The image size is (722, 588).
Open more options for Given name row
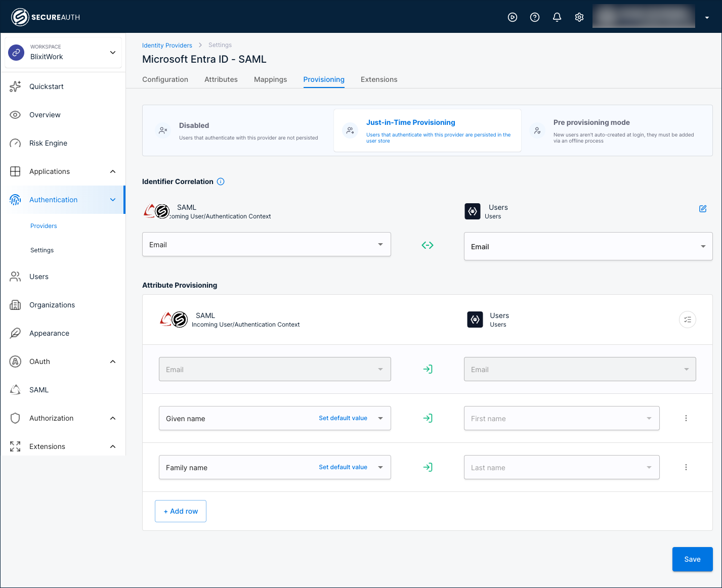pos(686,418)
